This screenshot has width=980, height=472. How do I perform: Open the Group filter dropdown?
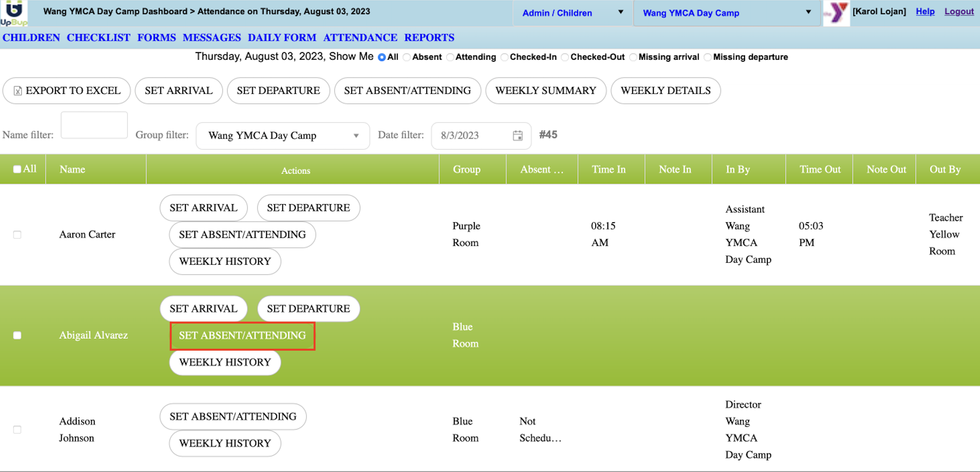point(283,136)
